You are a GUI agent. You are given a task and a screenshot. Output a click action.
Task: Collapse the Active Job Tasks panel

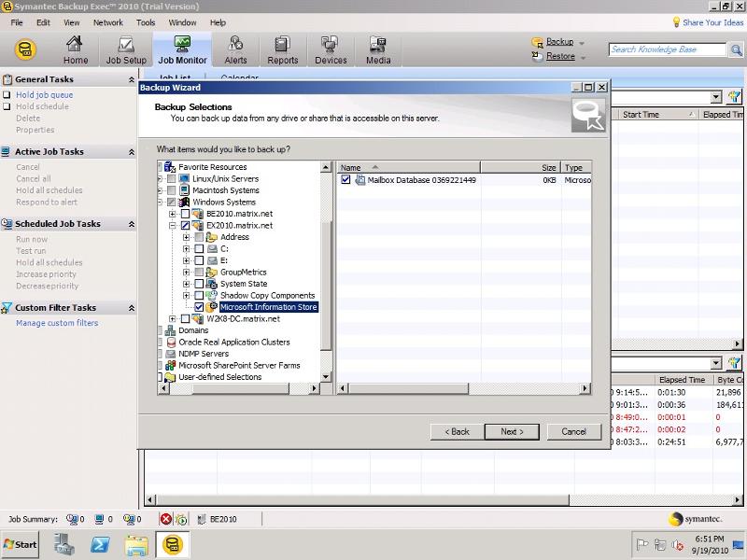(131, 152)
